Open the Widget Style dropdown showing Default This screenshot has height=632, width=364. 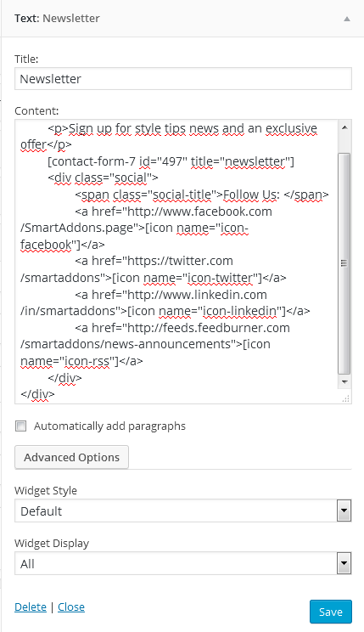point(183,511)
